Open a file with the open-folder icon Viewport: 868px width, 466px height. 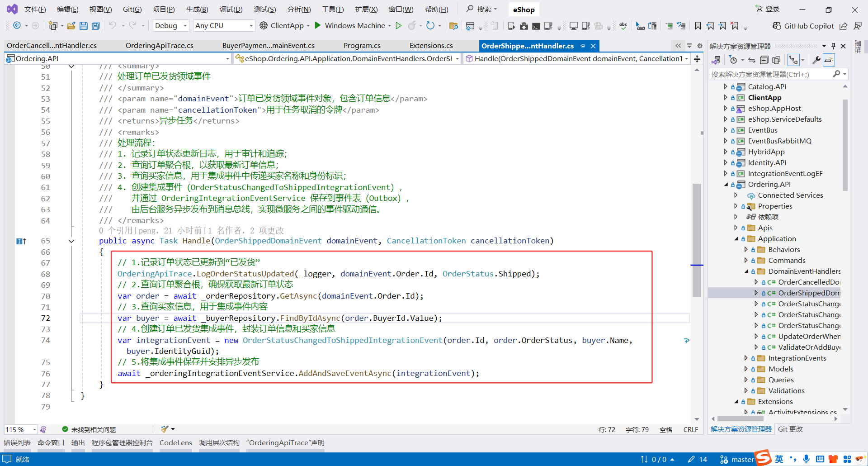click(x=71, y=26)
